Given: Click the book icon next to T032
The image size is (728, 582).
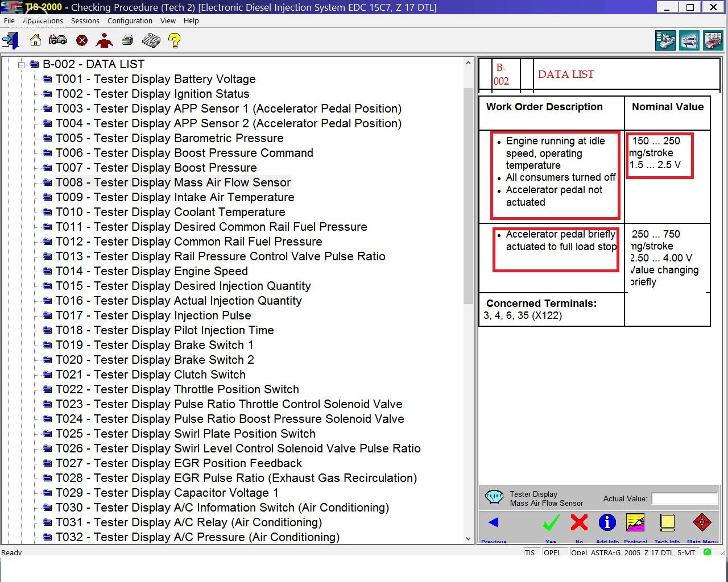Looking at the screenshot, I should click(48, 537).
